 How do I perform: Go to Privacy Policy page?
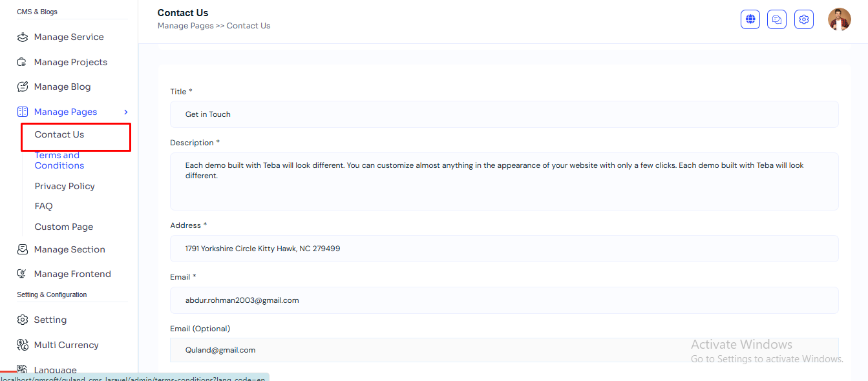click(x=65, y=186)
